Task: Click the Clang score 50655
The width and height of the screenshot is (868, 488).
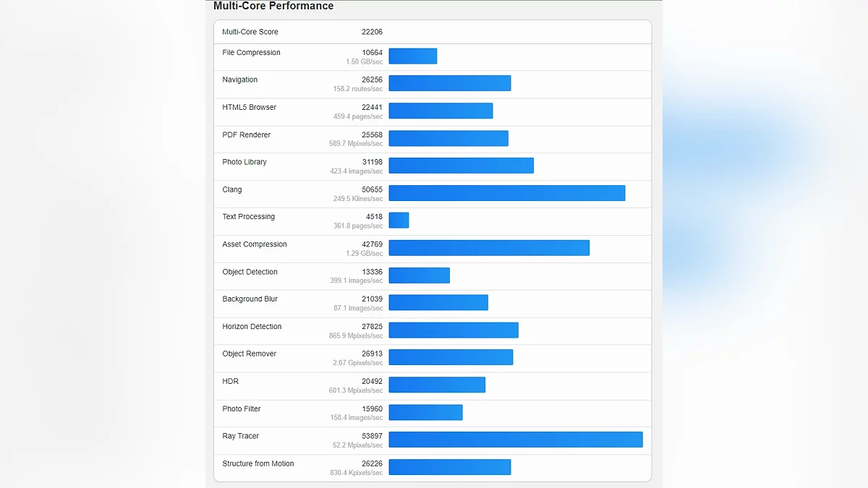Action: [372, 189]
